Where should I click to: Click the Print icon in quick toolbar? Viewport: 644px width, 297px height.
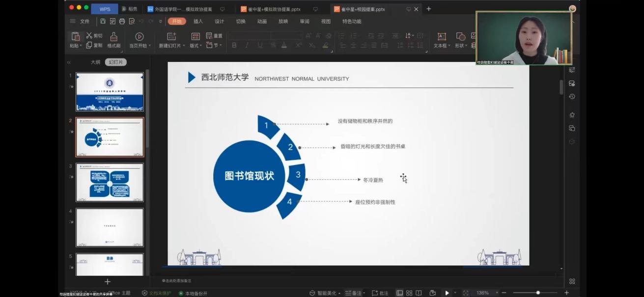click(122, 22)
